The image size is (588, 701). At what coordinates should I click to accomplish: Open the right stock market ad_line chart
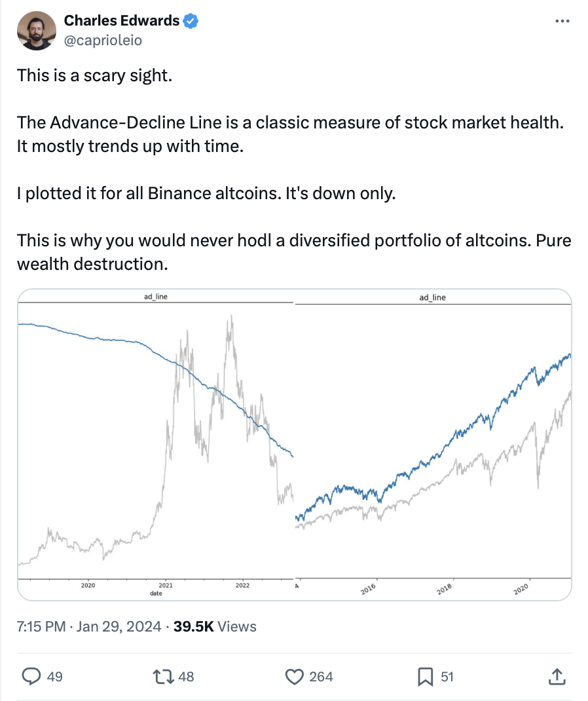433,444
